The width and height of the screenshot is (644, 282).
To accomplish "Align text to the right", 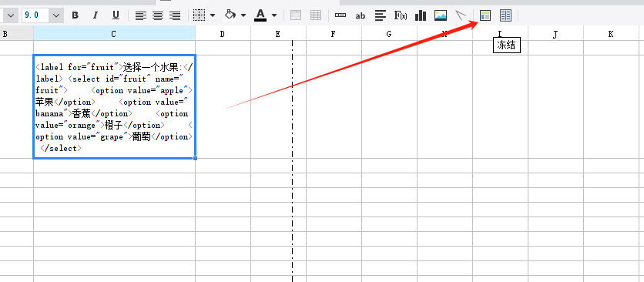I will point(176,15).
